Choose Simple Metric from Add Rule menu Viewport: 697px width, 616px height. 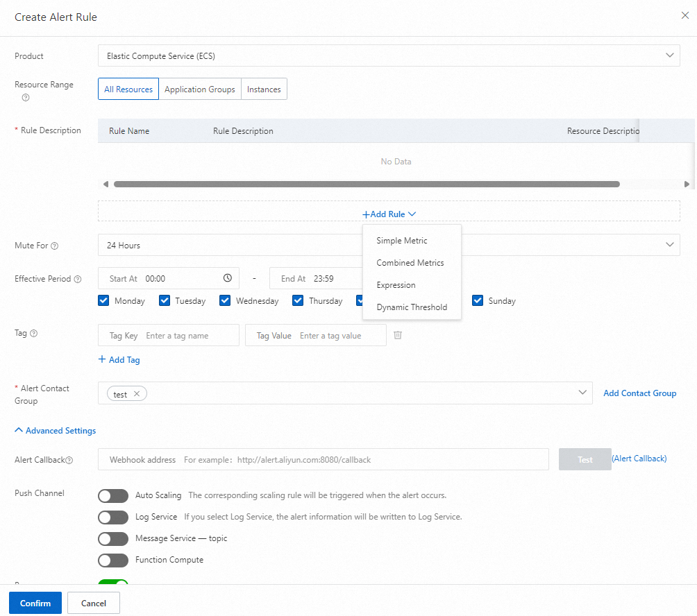[x=402, y=241]
